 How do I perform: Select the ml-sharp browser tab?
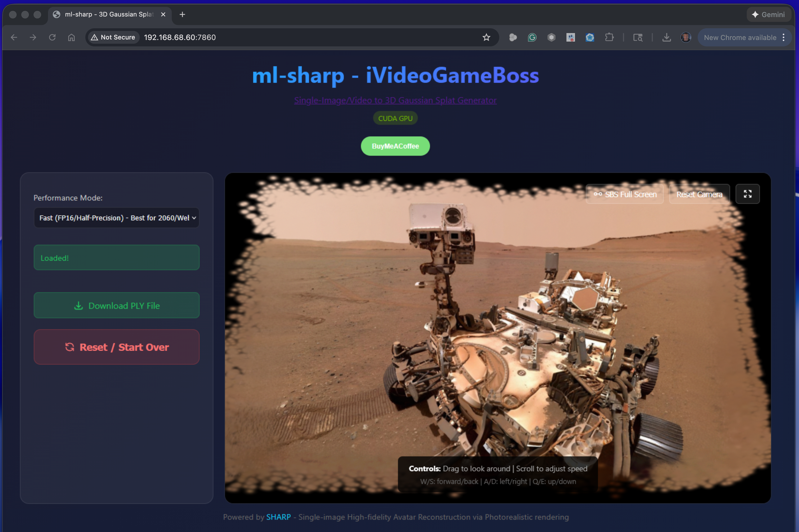point(109,14)
